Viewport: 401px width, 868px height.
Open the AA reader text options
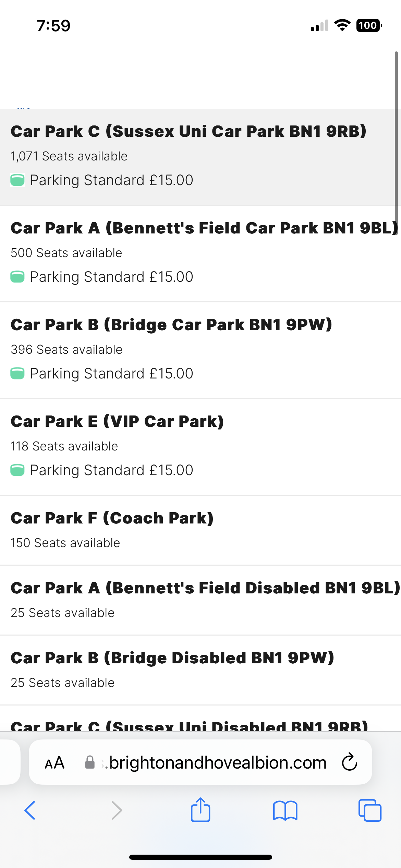[54, 763]
